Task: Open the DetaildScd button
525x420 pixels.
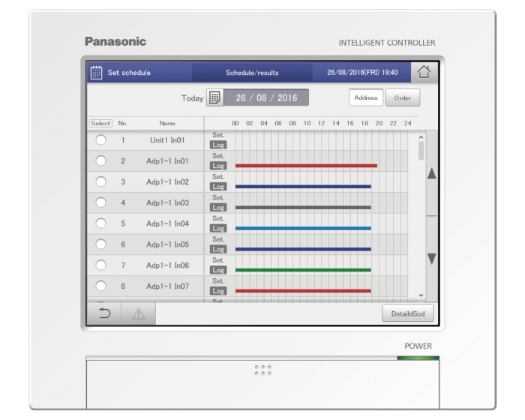Action: (407, 313)
